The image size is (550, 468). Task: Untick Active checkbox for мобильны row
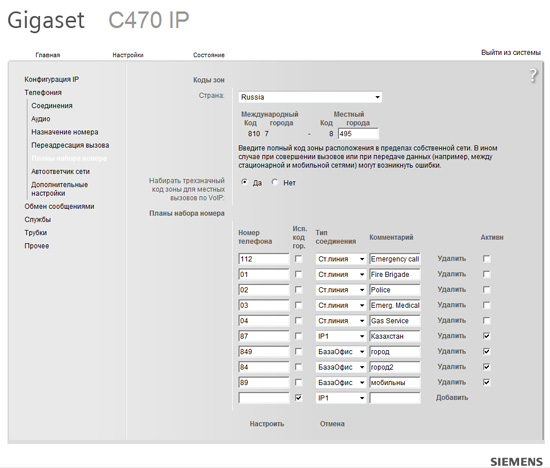(x=487, y=382)
